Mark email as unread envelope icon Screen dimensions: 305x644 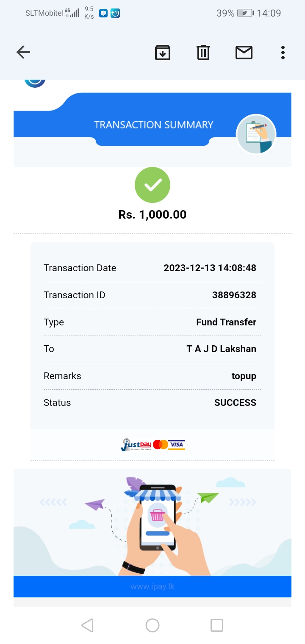pyautogui.click(x=244, y=53)
